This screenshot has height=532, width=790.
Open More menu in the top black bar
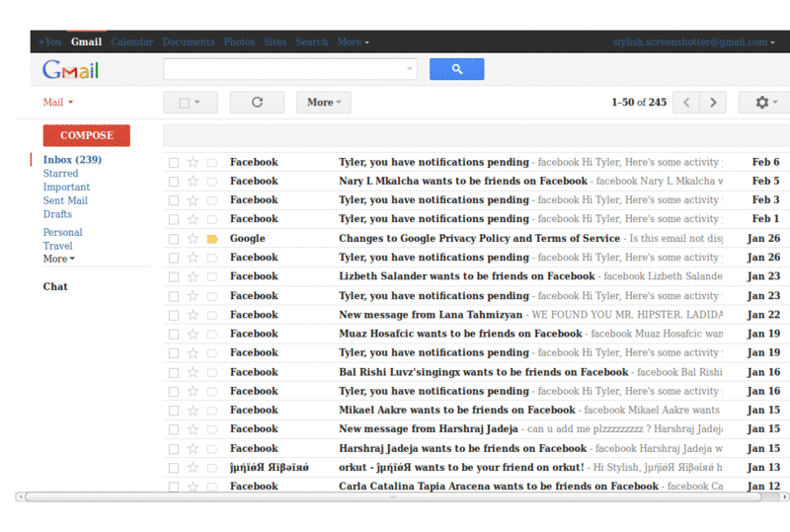[x=354, y=42]
